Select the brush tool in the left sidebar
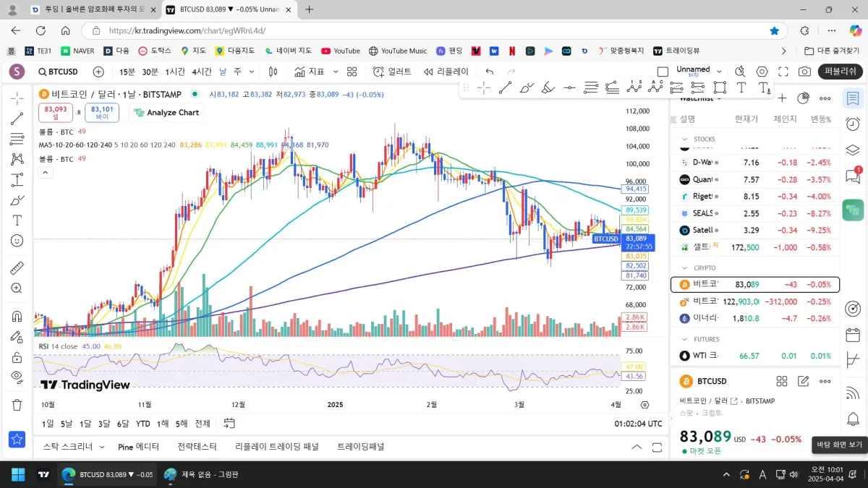 (17, 200)
